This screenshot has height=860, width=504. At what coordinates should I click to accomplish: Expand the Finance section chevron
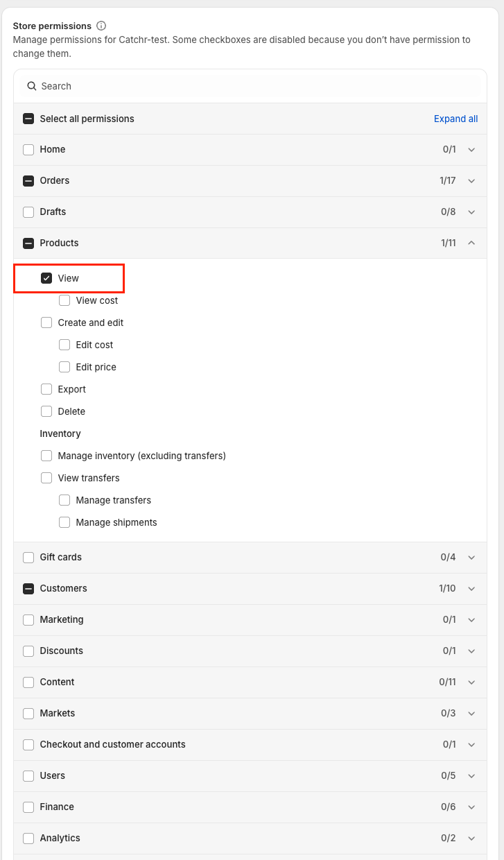(471, 807)
